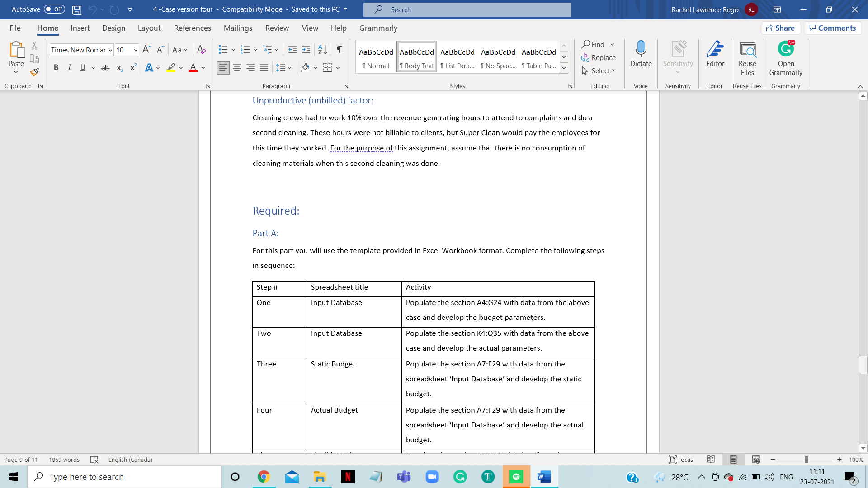Apply bold formatting

[56, 67]
